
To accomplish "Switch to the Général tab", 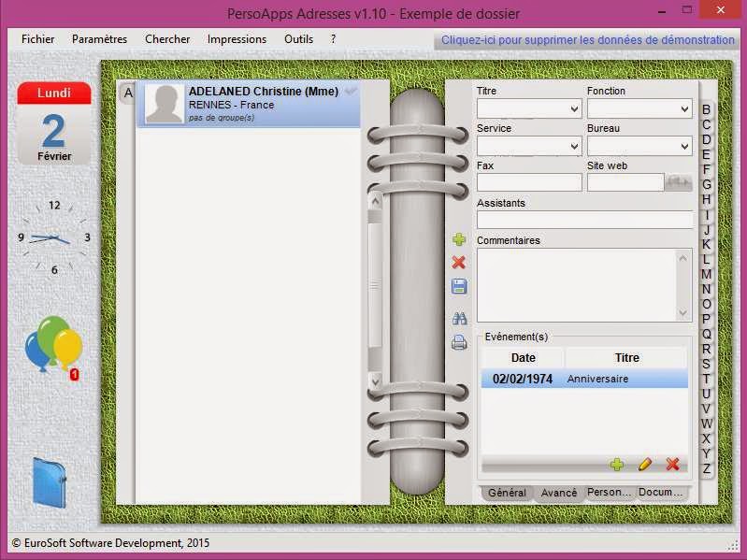I will coord(507,493).
